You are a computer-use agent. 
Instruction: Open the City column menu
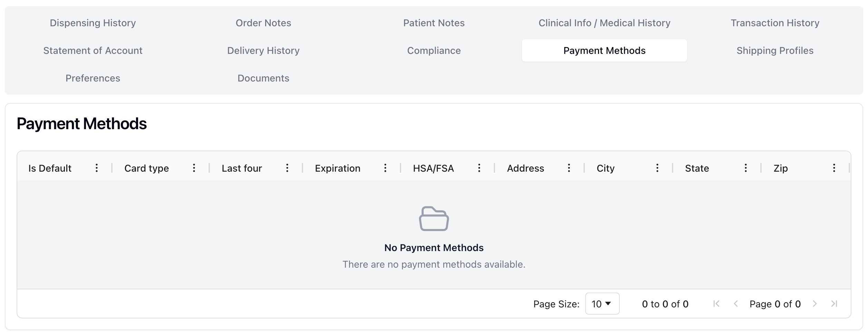[x=657, y=168]
